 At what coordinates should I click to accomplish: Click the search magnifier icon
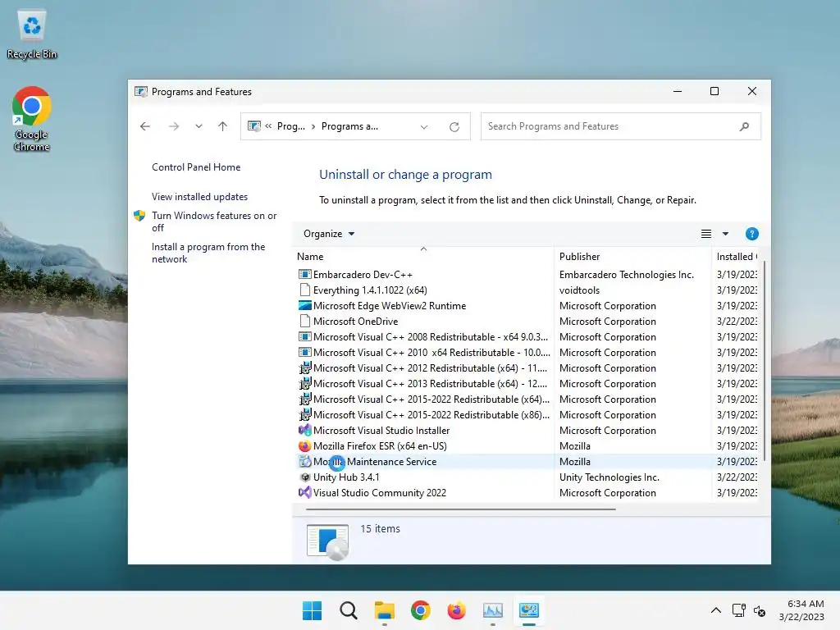[x=744, y=126]
